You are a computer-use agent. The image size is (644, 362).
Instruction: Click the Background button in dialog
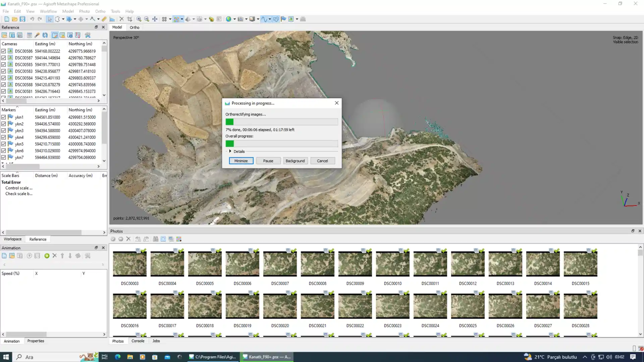295,161
